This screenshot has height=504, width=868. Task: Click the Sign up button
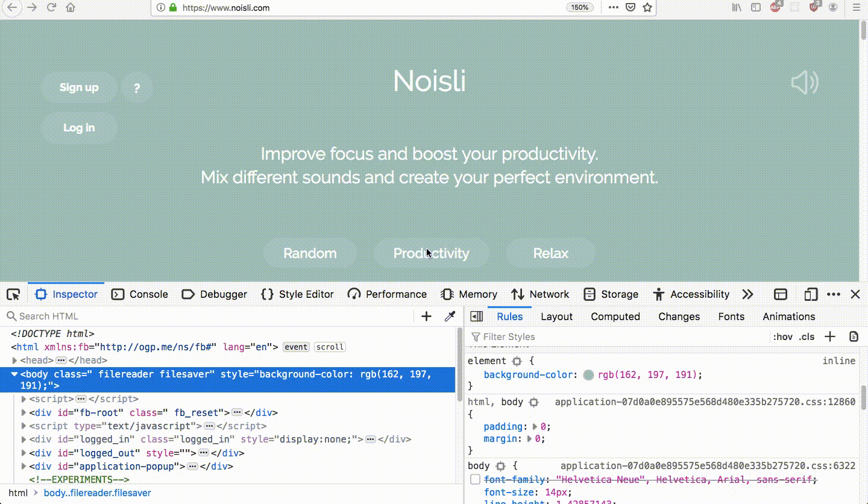pyautogui.click(x=79, y=87)
